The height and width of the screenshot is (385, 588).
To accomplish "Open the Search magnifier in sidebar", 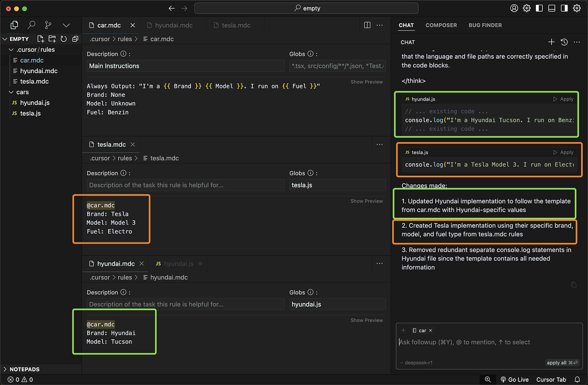I will 31,25.
